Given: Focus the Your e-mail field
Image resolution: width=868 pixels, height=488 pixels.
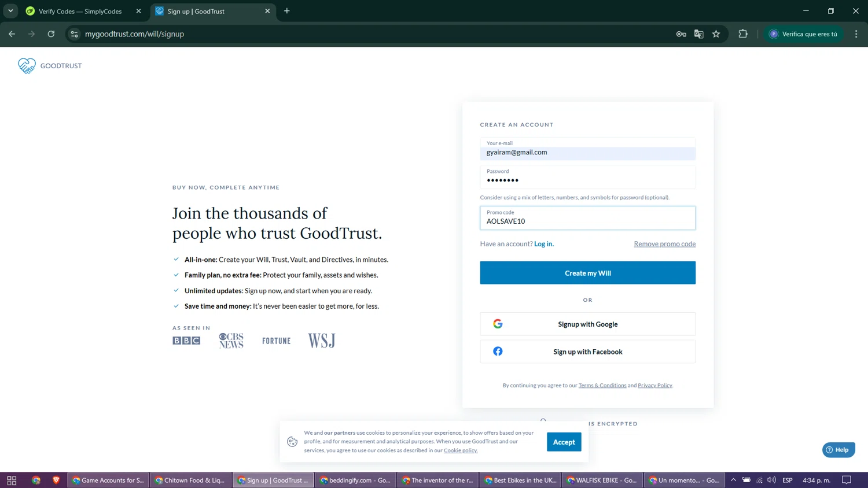Looking at the screenshot, I should pyautogui.click(x=587, y=149).
